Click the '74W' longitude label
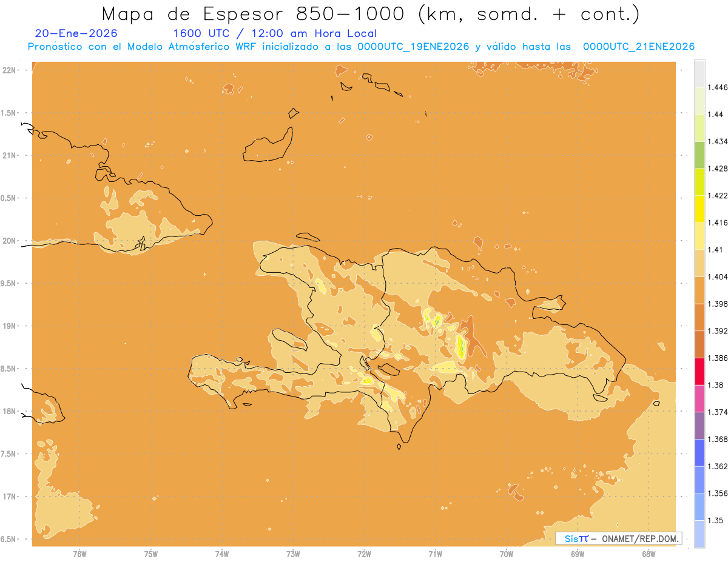728x562 pixels. tap(222, 554)
